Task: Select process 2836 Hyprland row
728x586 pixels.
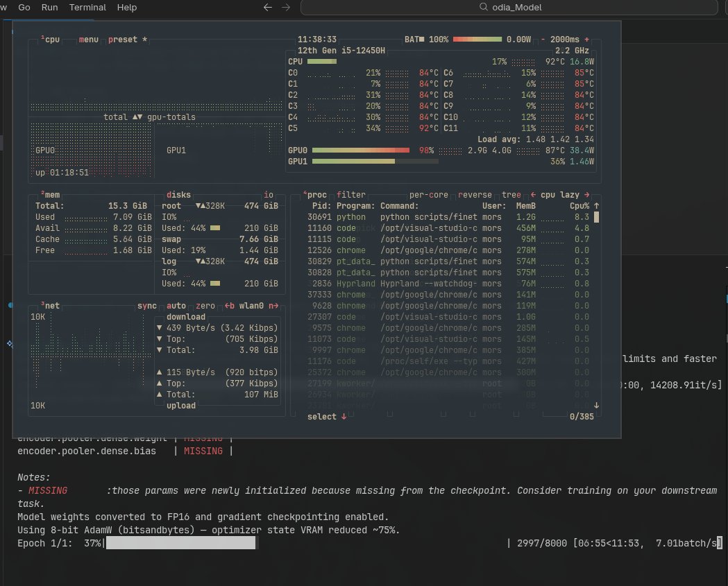Action: point(448,284)
